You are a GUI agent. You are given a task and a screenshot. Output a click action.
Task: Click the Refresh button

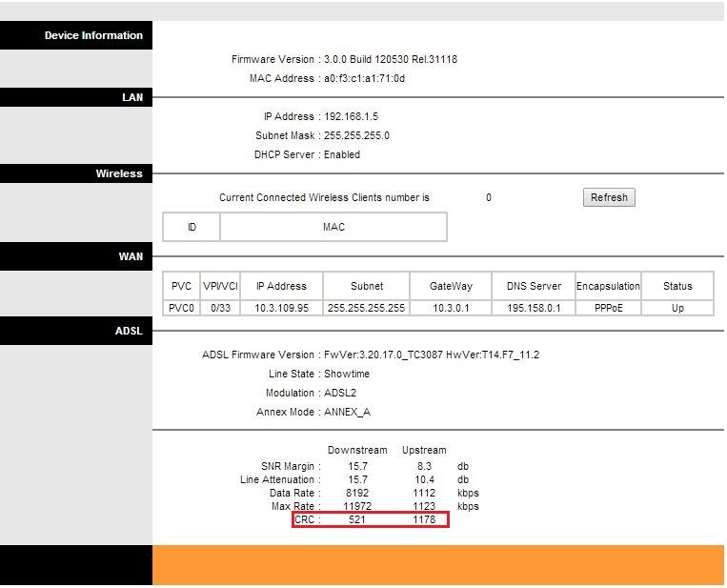[x=608, y=197]
